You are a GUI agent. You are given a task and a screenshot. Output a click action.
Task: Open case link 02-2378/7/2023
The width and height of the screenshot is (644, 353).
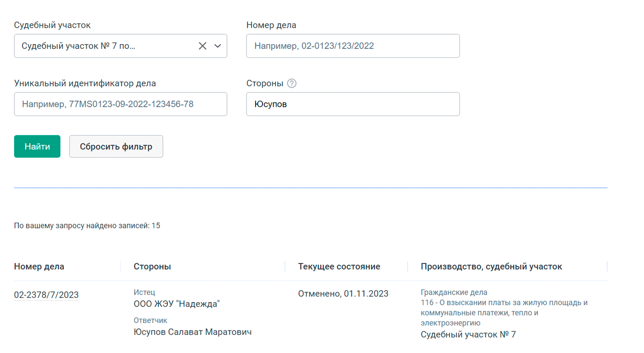pyautogui.click(x=46, y=295)
